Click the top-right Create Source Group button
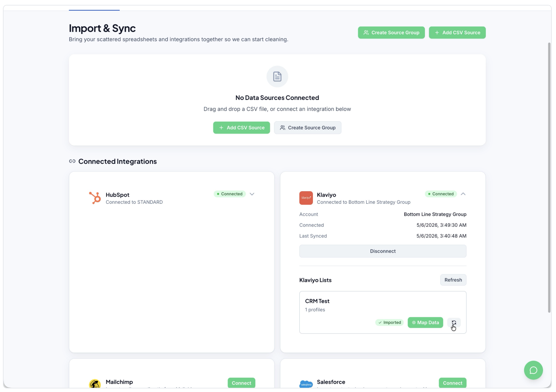The width and height of the screenshot is (556, 392). click(391, 33)
